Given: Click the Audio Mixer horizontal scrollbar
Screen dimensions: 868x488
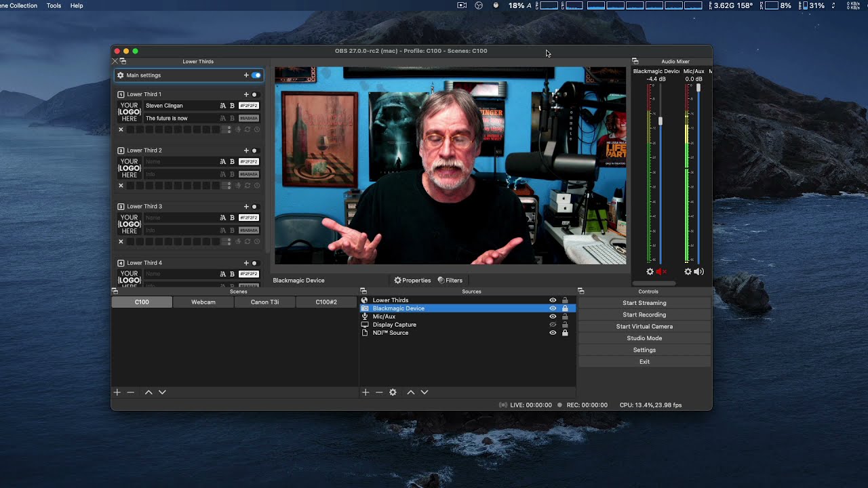Looking at the screenshot, I should coord(654,283).
